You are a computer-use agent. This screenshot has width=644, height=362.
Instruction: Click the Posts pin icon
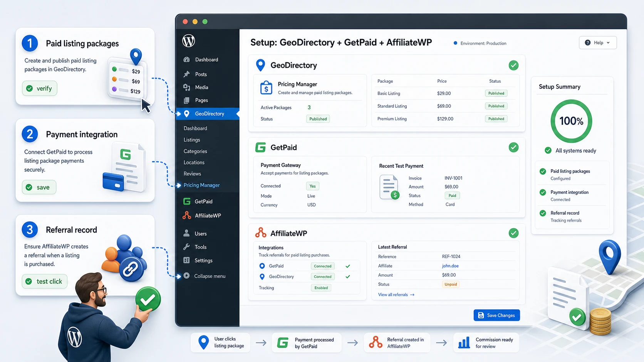(187, 74)
